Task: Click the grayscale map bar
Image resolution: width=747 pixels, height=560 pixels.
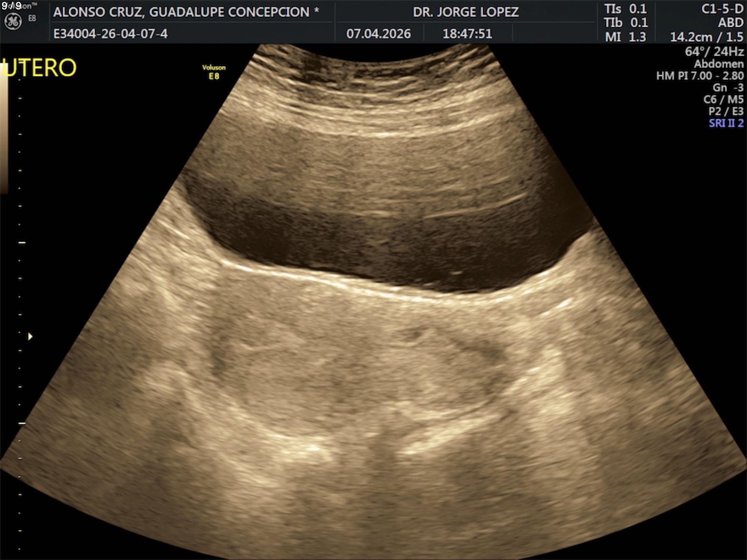Action: [4, 132]
